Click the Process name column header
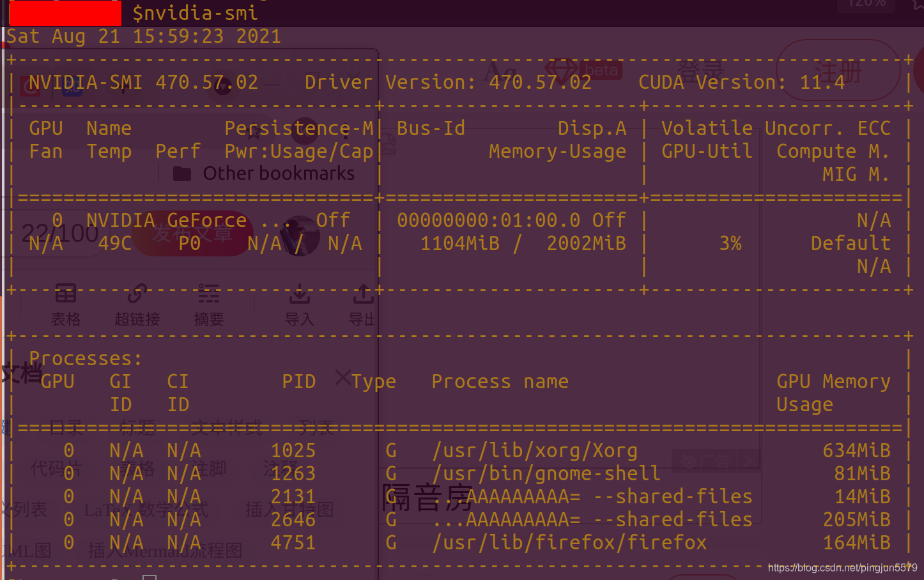 click(x=500, y=382)
